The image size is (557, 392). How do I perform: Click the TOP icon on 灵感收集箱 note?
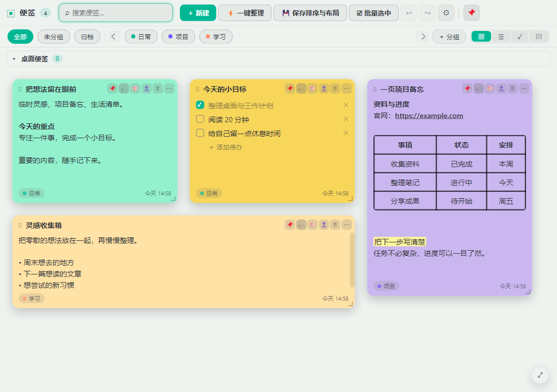(324, 224)
